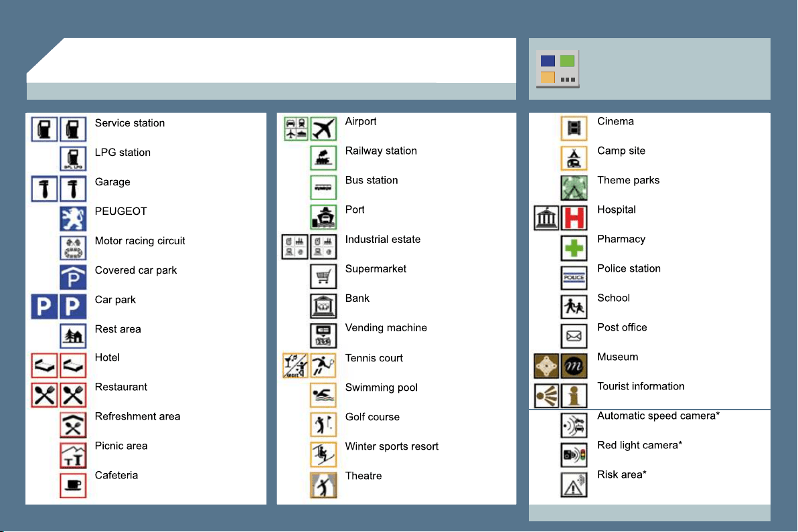Click the Motor racing circuit icon

click(x=73, y=248)
